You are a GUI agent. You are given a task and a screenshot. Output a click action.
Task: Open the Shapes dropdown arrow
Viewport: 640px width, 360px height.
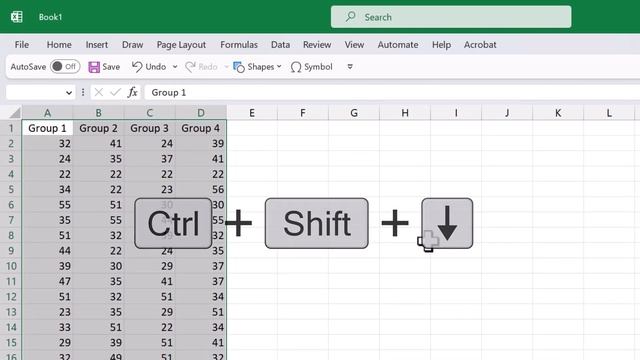pyautogui.click(x=279, y=67)
